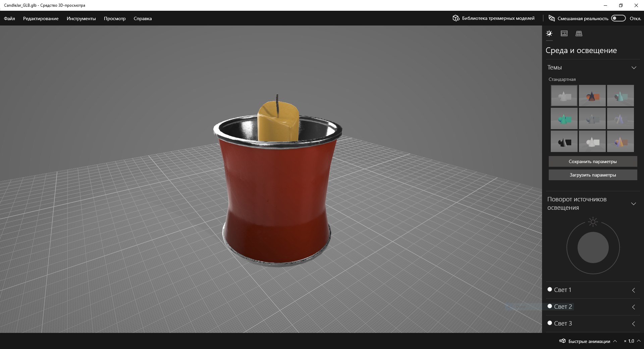This screenshot has height=349, width=644.
Task: Select the default gray theme thumbnail
Action: [564, 96]
